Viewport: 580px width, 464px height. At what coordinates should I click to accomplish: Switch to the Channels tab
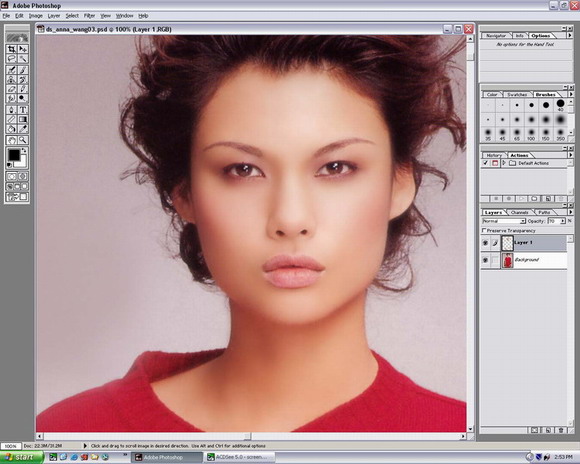click(x=519, y=212)
